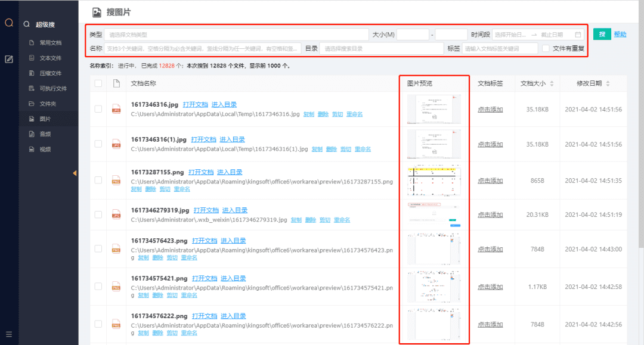Screen dimensions: 644x345
Task: Open 音频 category
Action: point(45,133)
